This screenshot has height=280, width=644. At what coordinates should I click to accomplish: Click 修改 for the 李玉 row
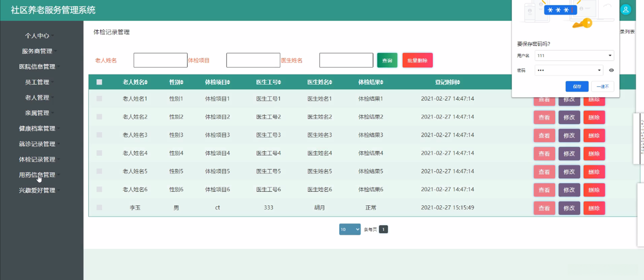tap(569, 208)
